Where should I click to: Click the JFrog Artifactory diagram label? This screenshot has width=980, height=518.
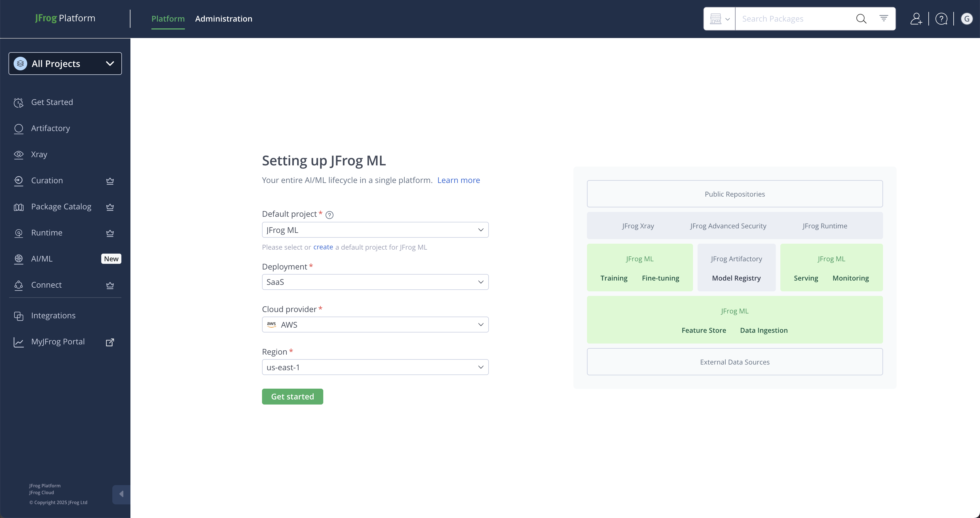click(x=736, y=259)
